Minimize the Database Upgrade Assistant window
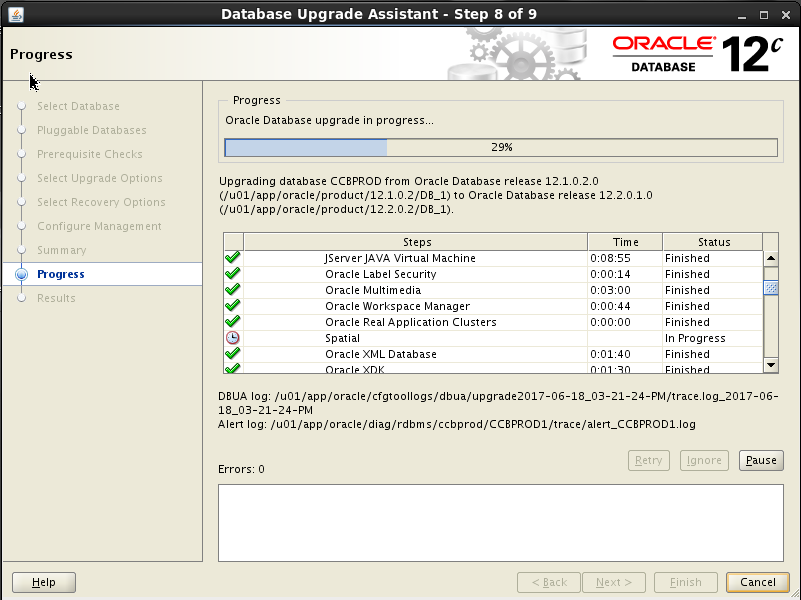Image resolution: width=801 pixels, height=600 pixels. tap(742, 15)
